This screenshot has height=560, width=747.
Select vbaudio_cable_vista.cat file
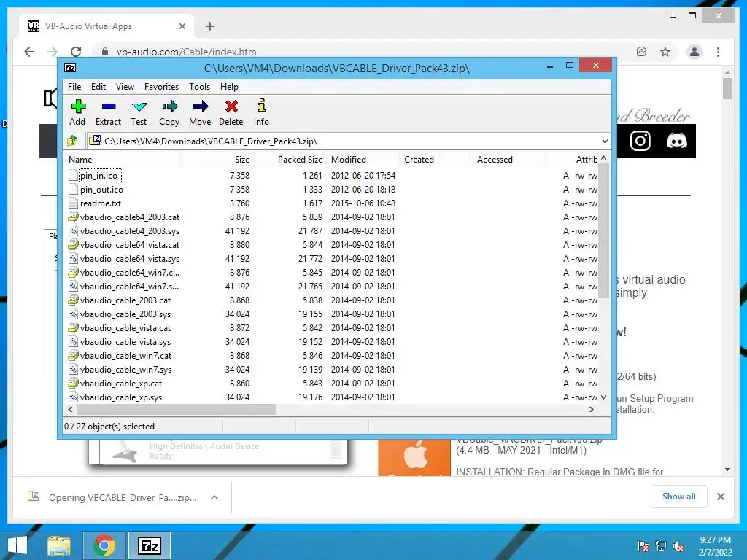point(125,328)
